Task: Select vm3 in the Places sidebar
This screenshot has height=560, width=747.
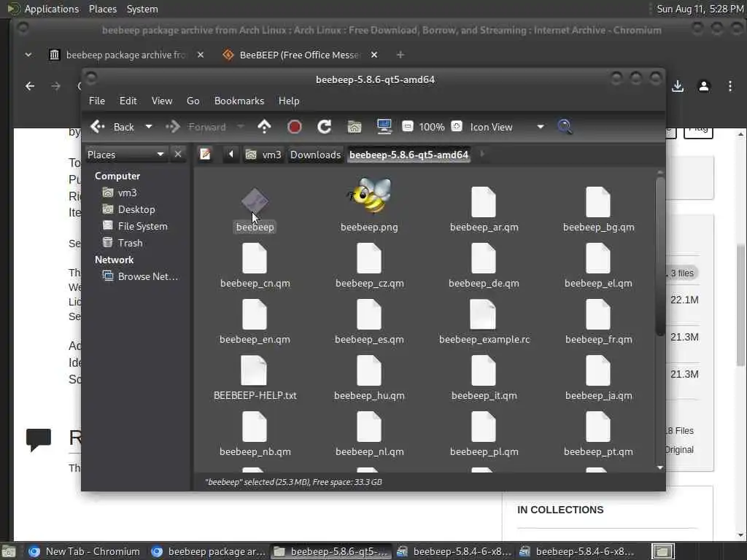Action: [x=127, y=192]
